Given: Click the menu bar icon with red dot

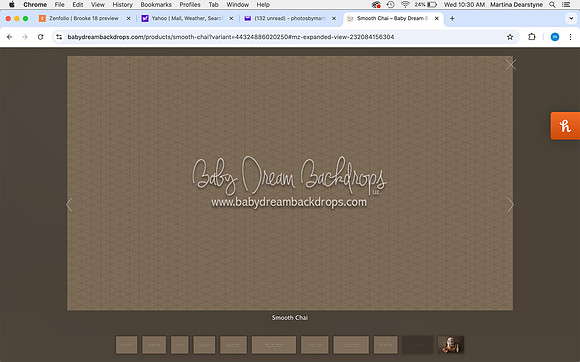Looking at the screenshot, I should click(376, 4).
